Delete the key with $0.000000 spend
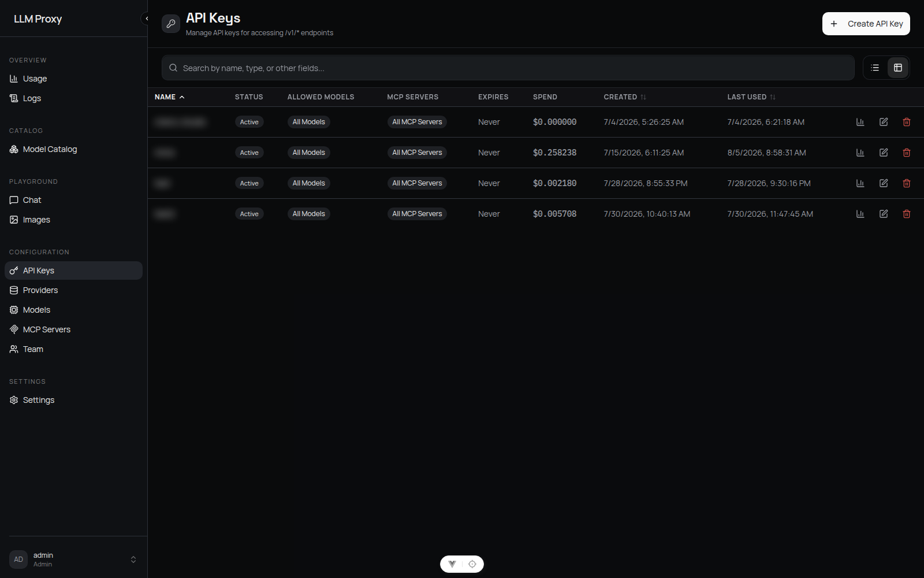Viewport: 924px width, 578px height. pos(907,122)
